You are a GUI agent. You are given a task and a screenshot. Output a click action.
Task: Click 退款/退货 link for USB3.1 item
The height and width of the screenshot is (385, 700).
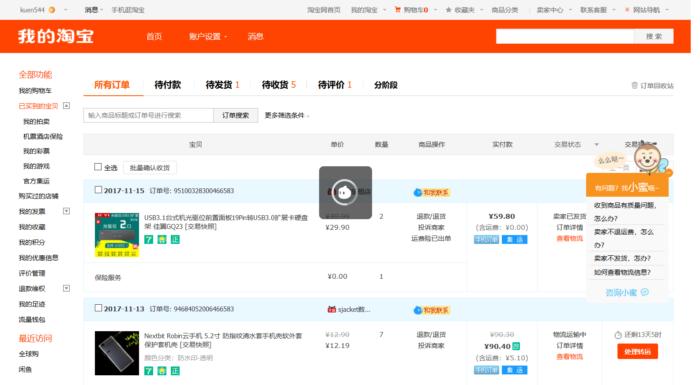(x=431, y=217)
